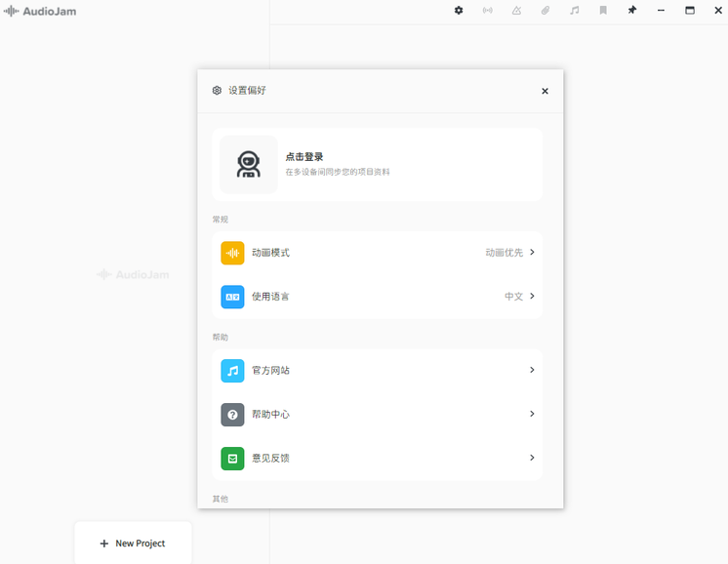The image size is (728, 564).
Task: Click the 在多设备间同步您的项目资料 subtitle
Action: [x=338, y=172]
